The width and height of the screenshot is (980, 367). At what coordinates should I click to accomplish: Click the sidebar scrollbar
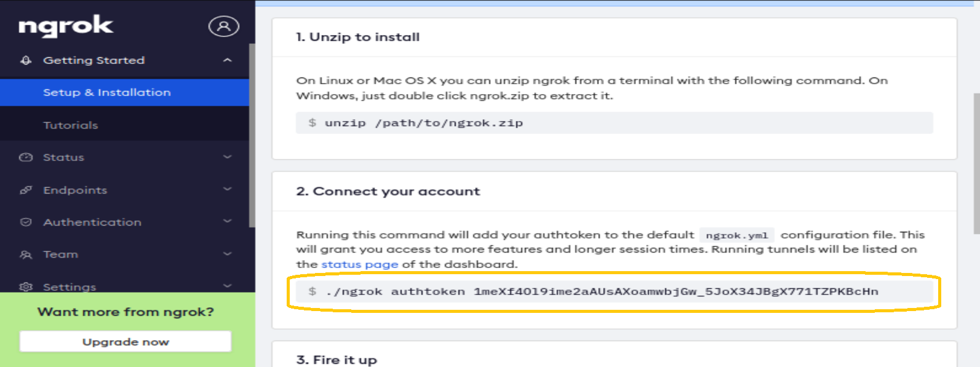pyautogui.click(x=252, y=135)
